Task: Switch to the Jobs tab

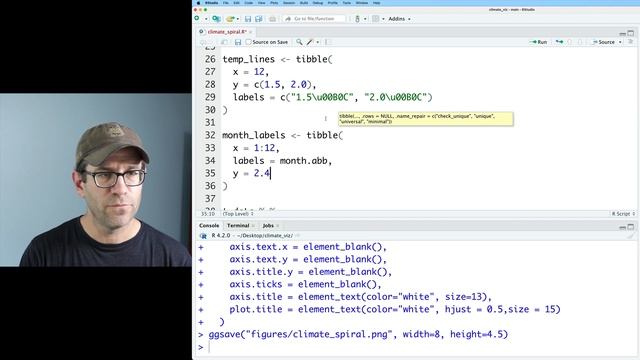Action: (x=268, y=226)
